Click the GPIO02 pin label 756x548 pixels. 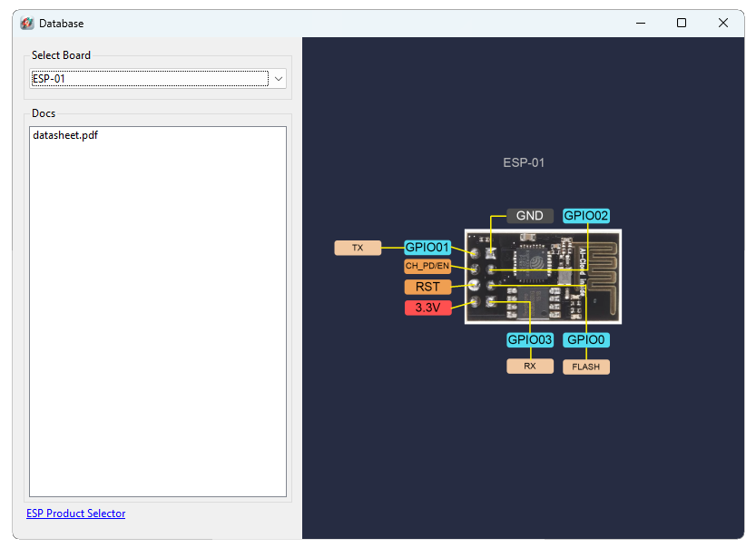pyautogui.click(x=586, y=216)
